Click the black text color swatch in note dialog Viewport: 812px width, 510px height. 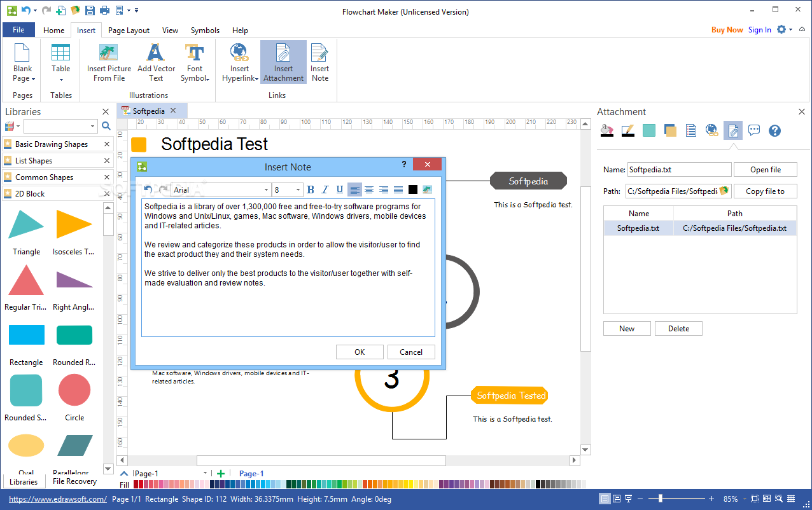pos(413,190)
